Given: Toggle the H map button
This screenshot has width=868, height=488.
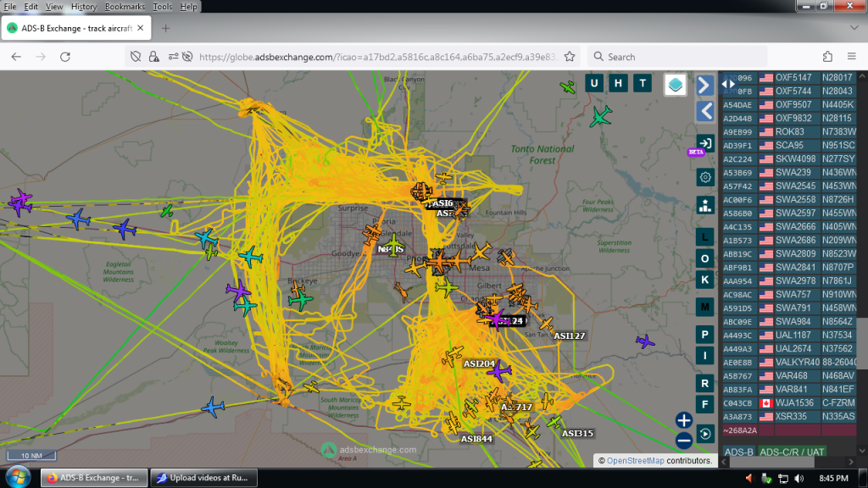Looking at the screenshot, I should tap(618, 84).
